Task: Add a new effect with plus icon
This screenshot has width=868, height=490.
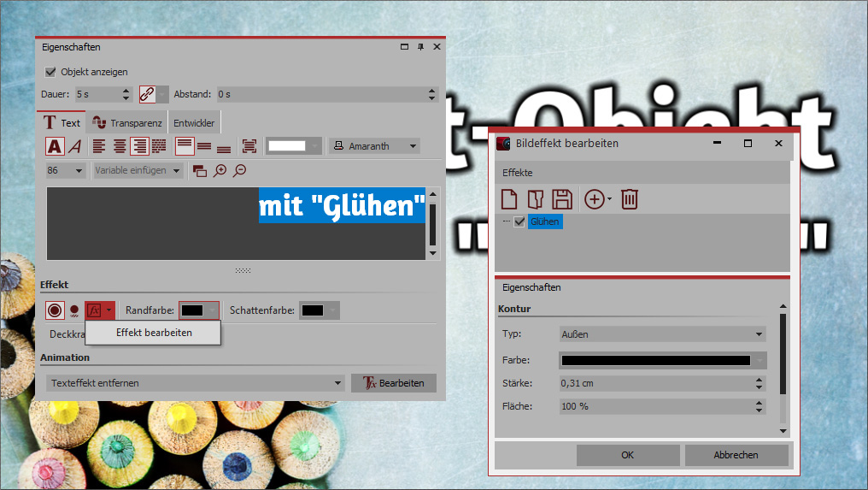Action: click(x=595, y=199)
